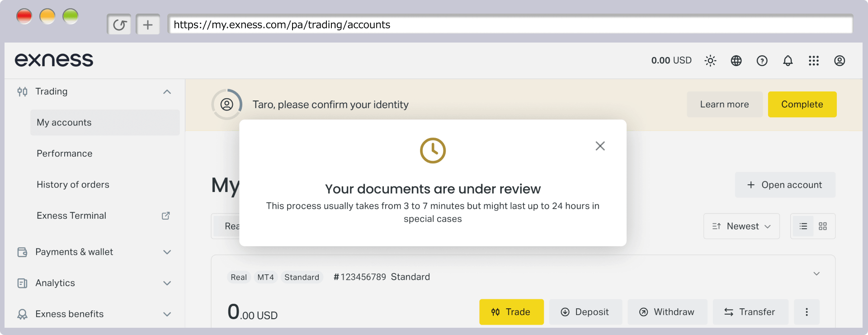Open the user profile icon
The height and width of the screenshot is (335, 868).
pos(840,61)
